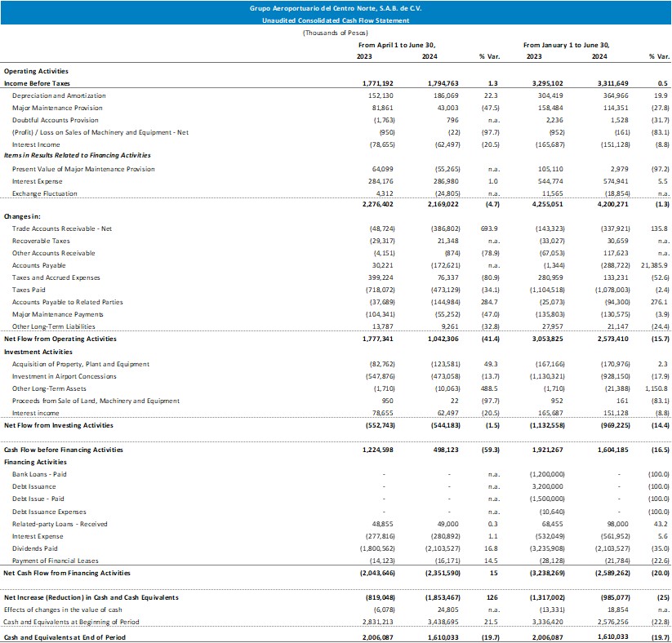Screen dimensions: 672x643
Task: Select the Grupo Aeroportuario del Centro Norte header
Action: [336, 8]
